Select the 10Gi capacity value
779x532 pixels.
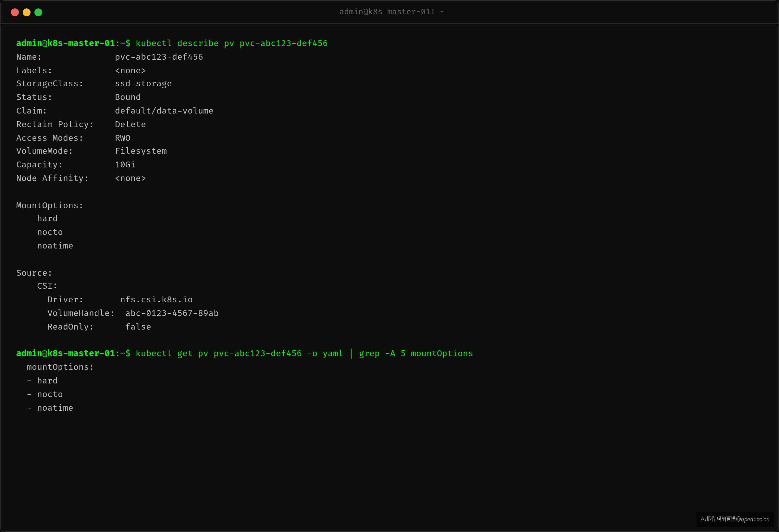tap(125, 165)
